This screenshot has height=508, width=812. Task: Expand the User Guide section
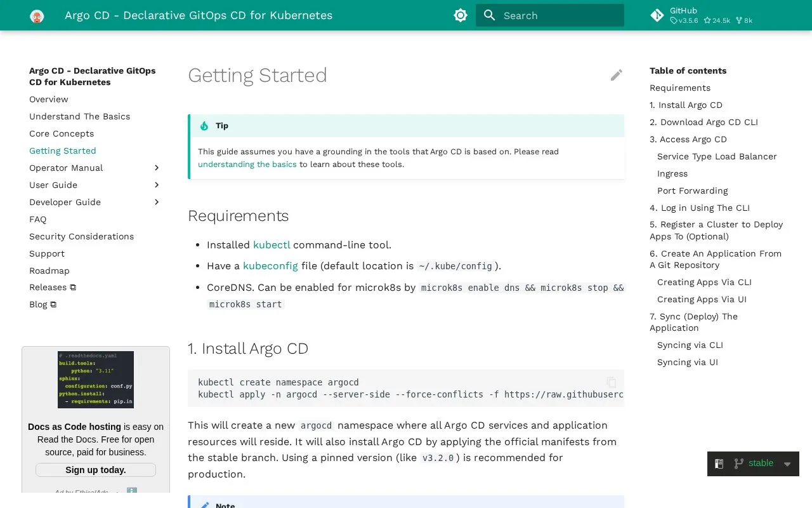(x=157, y=185)
